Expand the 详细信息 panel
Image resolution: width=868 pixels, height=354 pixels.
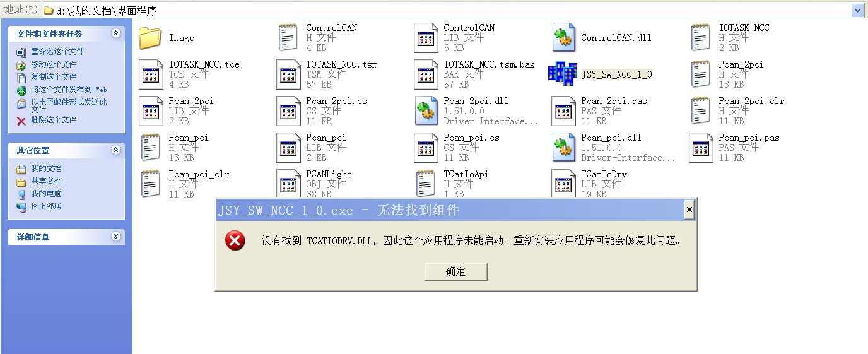[x=115, y=237]
